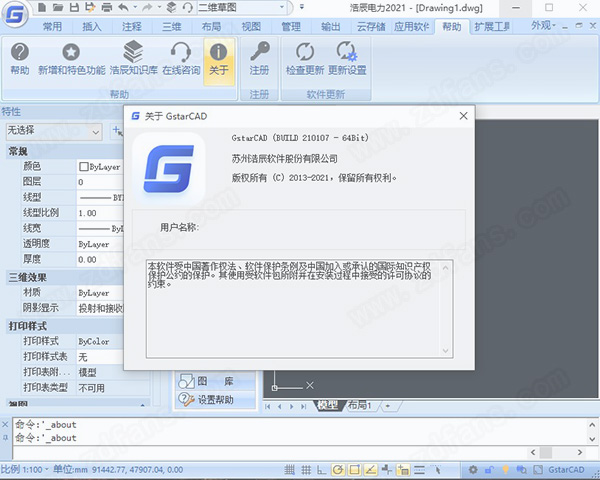Viewport: 600px width, 480px height.
Task: Toggle object snap tracking in status bar
Action: click(x=371, y=470)
